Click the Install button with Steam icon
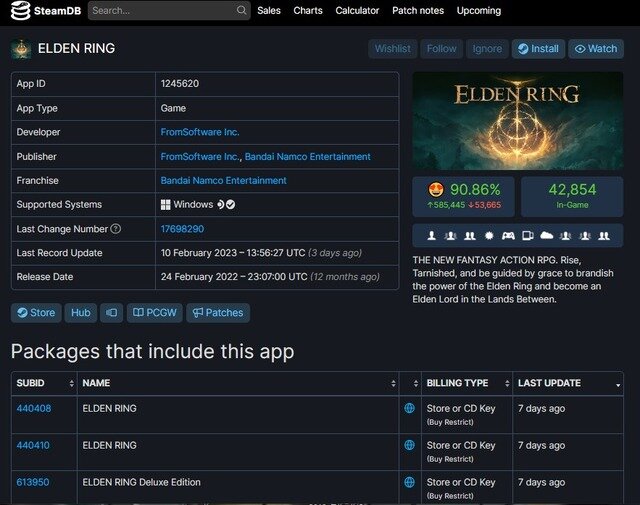 pyautogui.click(x=538, y=49)
